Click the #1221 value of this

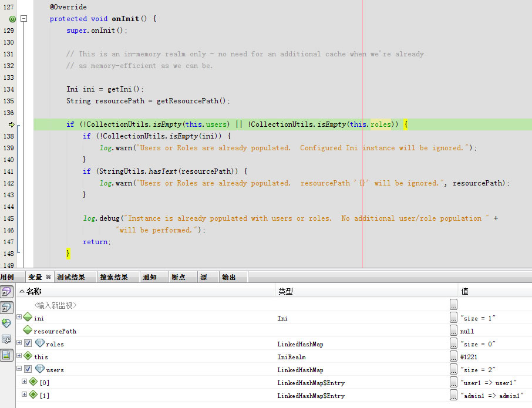click(469, 357)
